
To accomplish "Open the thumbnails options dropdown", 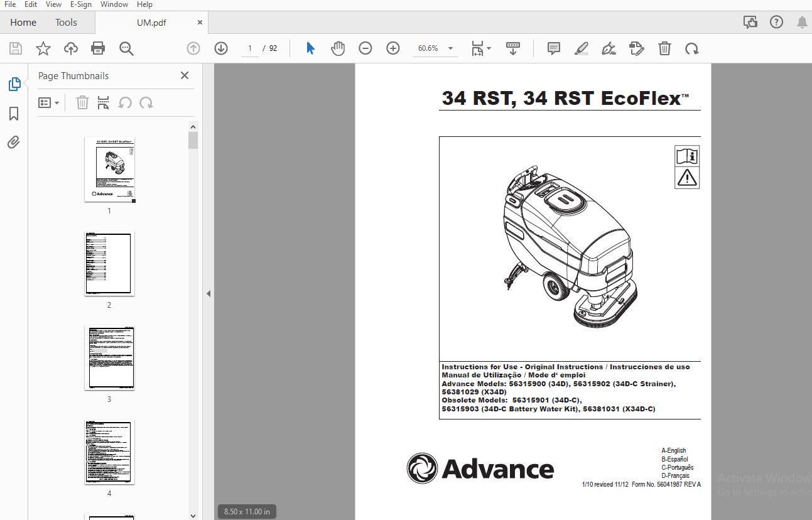I will click(x=48, y=102).
